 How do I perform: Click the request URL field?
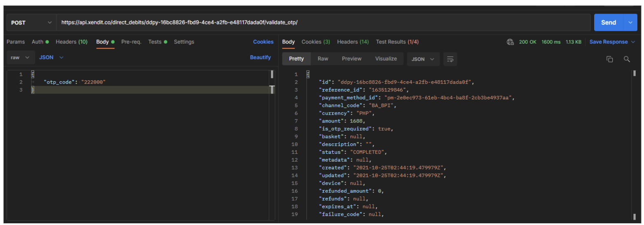323,23
